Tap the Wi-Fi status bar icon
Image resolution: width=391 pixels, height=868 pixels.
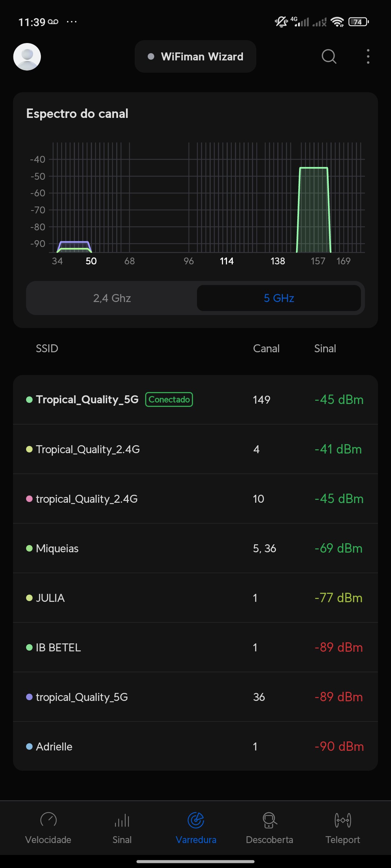[x=337, y=22]
